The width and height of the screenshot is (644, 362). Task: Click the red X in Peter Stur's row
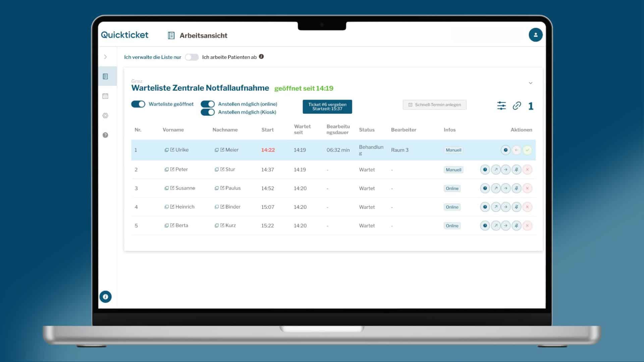coord(527,170)
